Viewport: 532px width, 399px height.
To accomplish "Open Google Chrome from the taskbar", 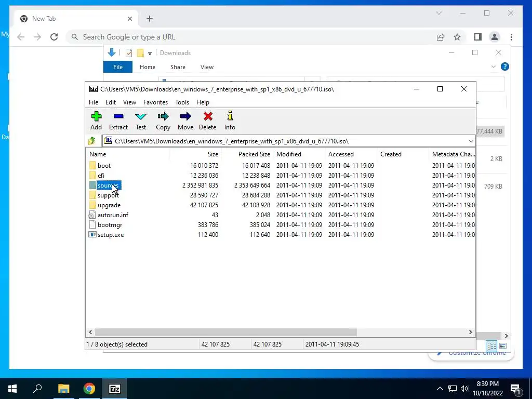I will 89,389.
